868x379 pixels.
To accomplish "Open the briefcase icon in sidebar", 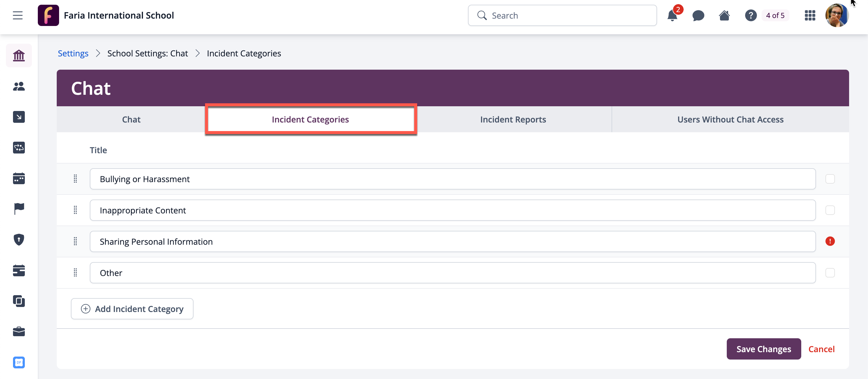I will (19, 331).
